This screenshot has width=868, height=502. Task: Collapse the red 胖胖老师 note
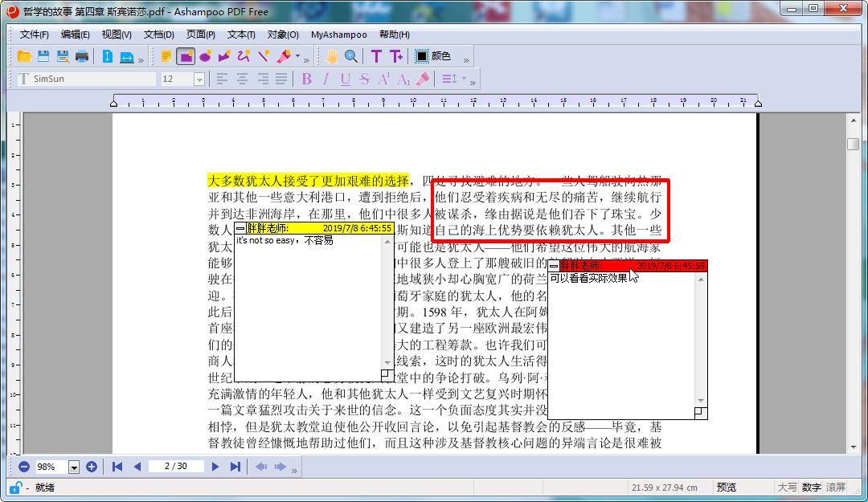pyautogui.click(x=554, y=266)
